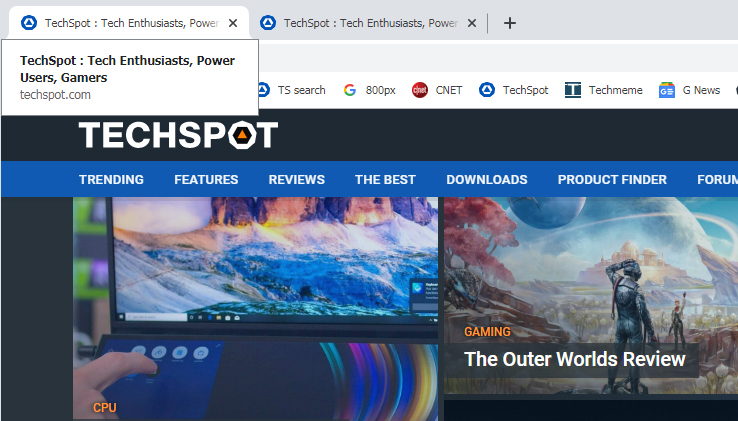Open the Forums nav item
The height and width of the screenshot is (421, 738).
pos(717,179)
